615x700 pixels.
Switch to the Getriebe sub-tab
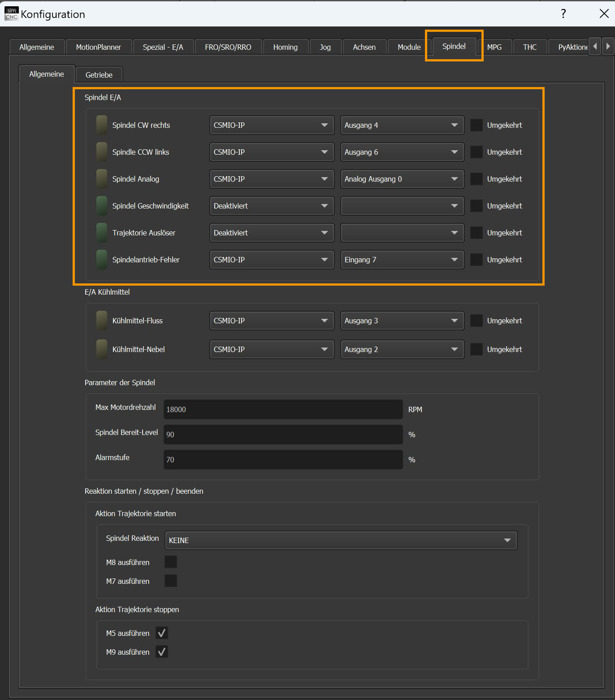(99, 75)
